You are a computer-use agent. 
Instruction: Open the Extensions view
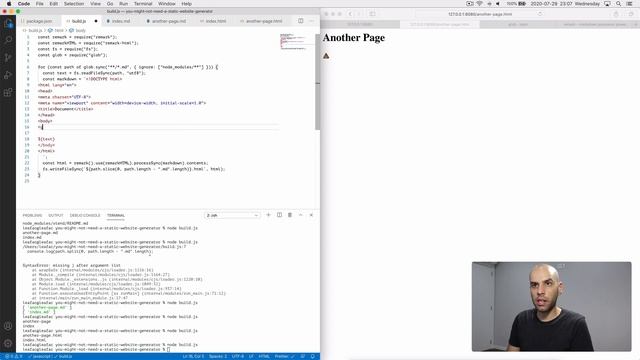8,93
